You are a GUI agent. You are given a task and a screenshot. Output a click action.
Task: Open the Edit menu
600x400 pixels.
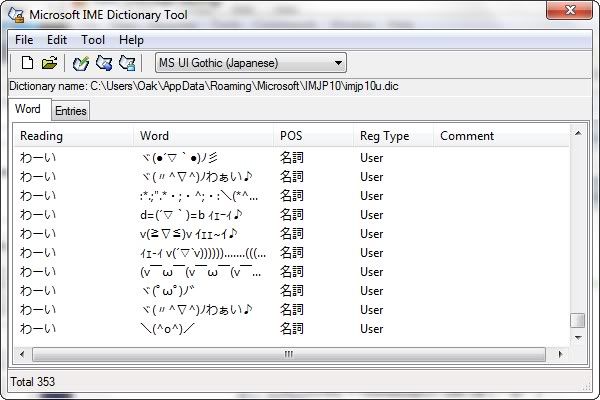tap(57, 40)
